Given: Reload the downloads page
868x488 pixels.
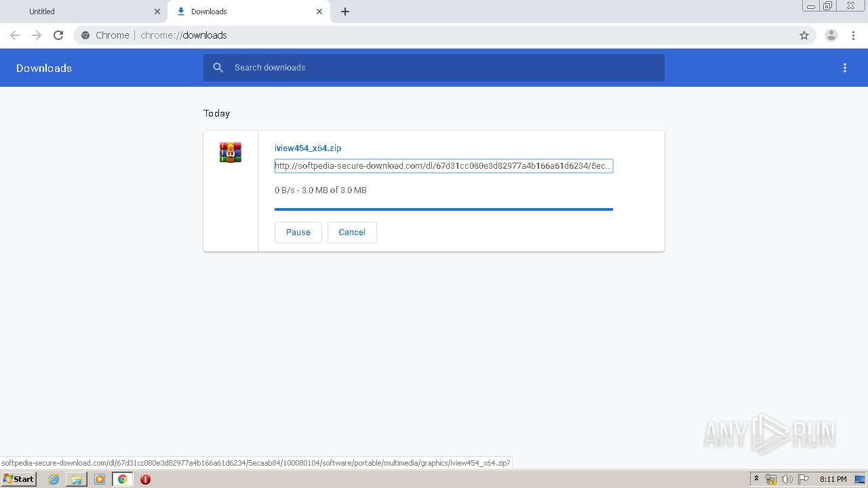Looking at the screenshot, I should (58, 35).
